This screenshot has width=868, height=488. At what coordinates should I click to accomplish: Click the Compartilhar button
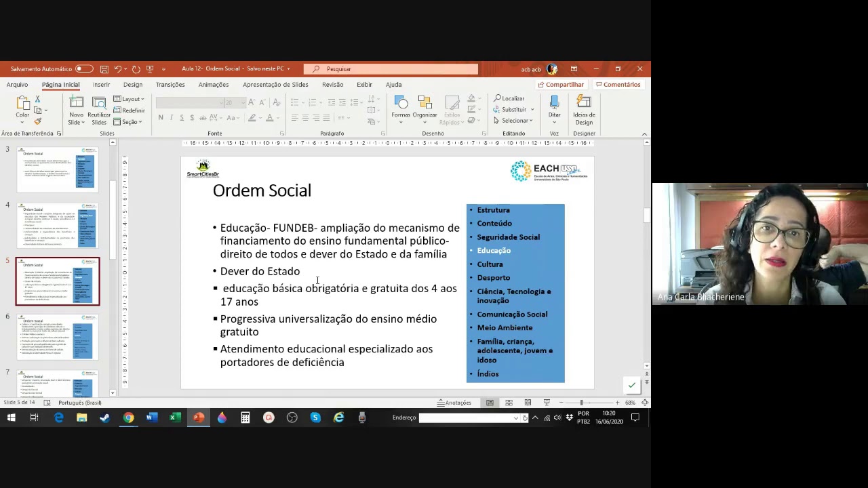coord(561,85)
